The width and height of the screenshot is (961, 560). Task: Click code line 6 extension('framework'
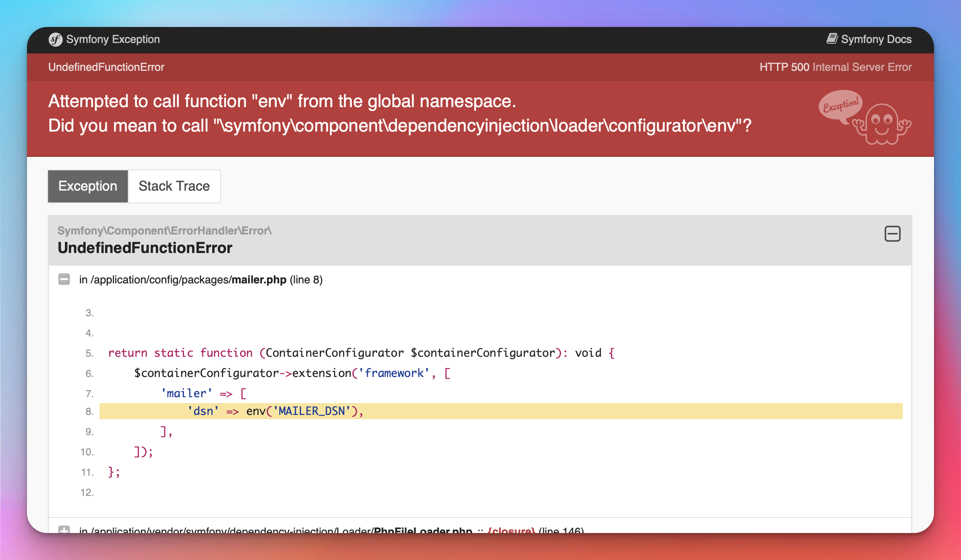(x=292, y=373)
